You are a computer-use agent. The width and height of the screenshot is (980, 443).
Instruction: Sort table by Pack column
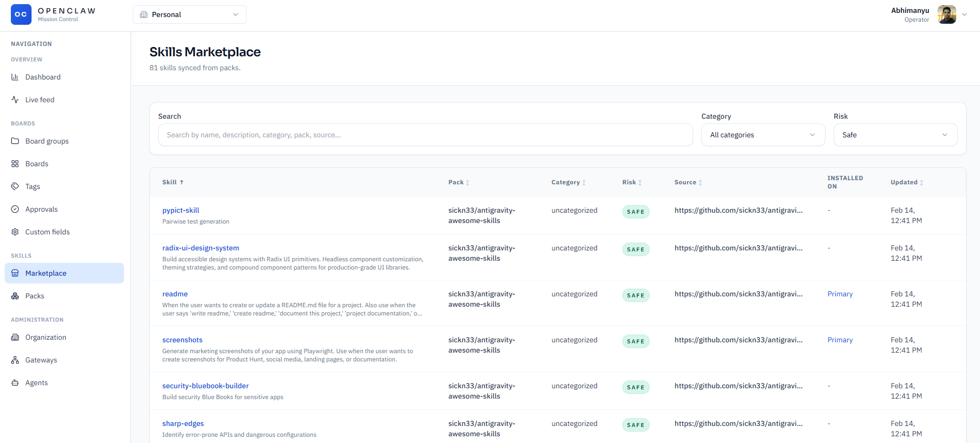(x=458, y=182)
